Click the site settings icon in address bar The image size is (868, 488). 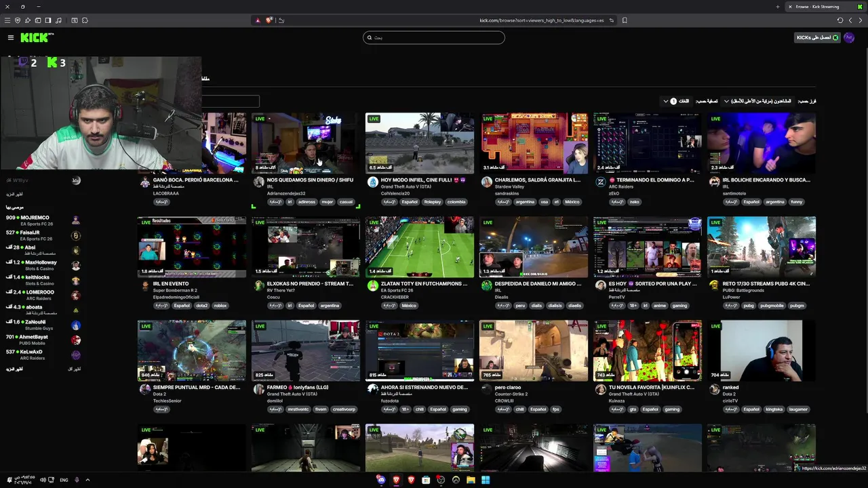612,20
